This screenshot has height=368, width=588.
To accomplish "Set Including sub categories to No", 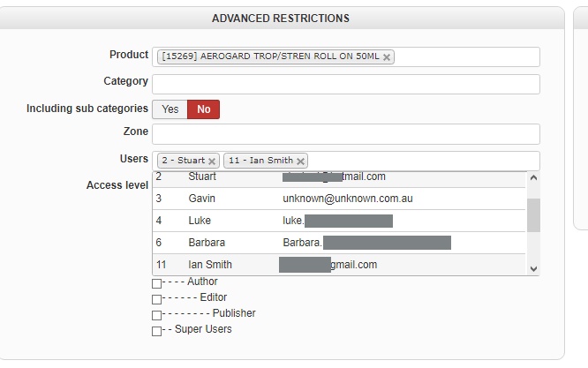I will (x=204, y=109).
